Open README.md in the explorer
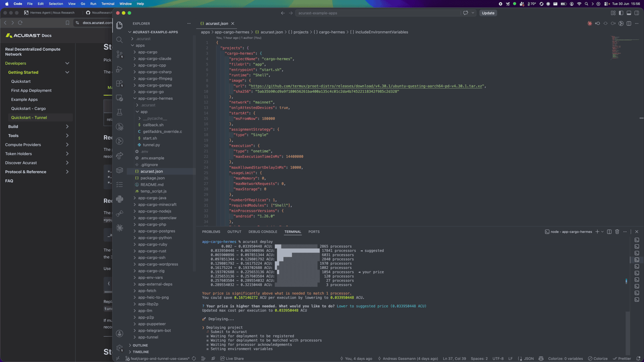Viewport: 644px width, 362px height. pyautogui.click(x=152, y=185)
